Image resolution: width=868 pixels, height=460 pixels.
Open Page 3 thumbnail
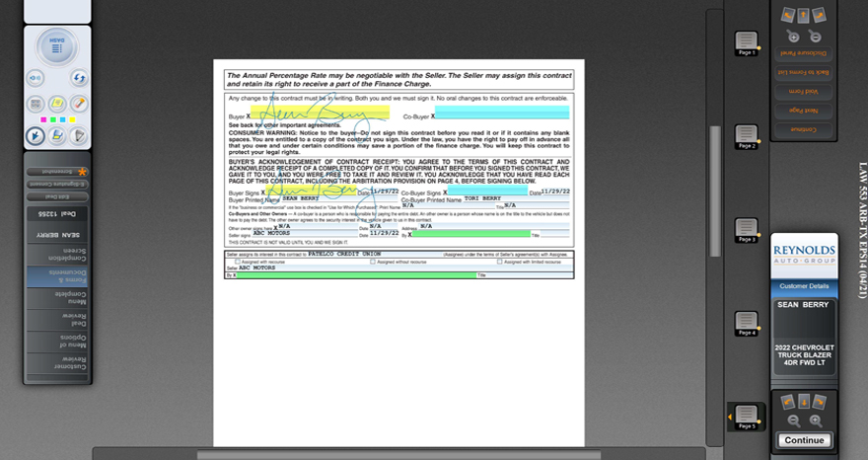(x=747, y=231)
